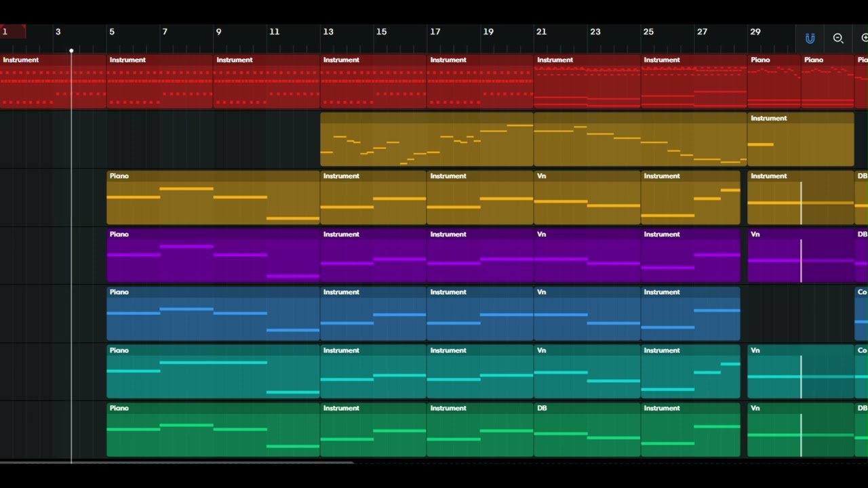The image size is (868, 488).
Task: Select blue track Instrument clip at bar 17
Action: coord(480,314)
